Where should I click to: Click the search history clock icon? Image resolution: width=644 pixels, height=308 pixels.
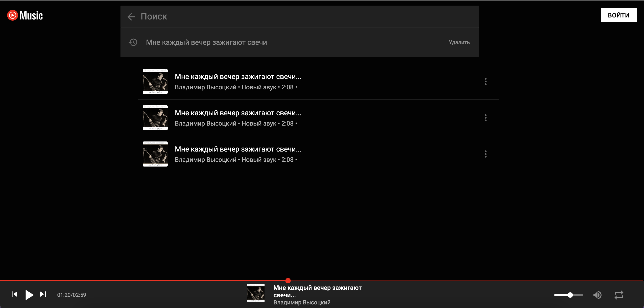click(133, 42)
